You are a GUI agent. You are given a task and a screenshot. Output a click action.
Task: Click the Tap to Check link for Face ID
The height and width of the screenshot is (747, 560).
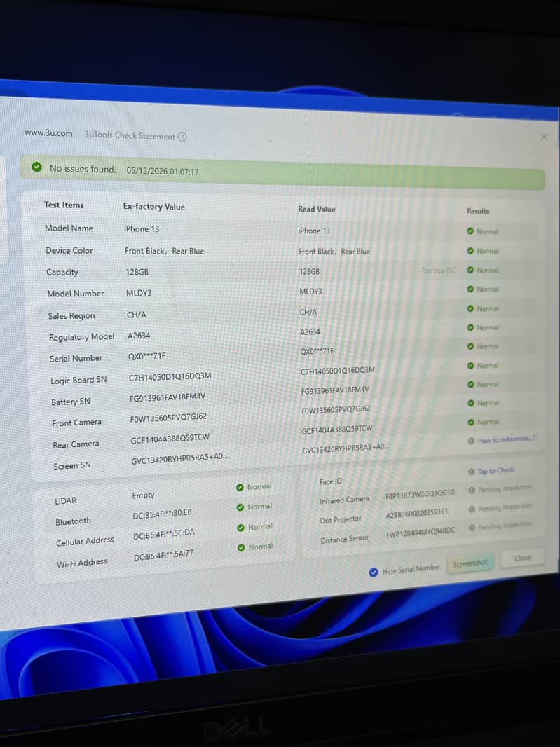pos(496,470)
